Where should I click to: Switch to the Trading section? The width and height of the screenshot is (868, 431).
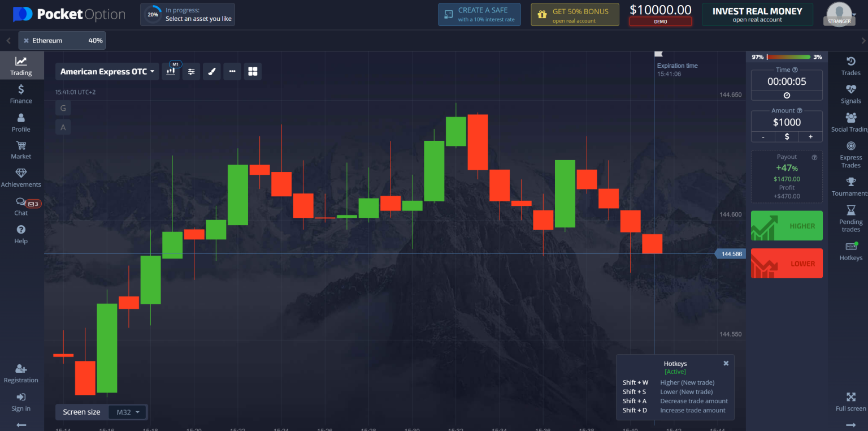(x=21, y=65)
